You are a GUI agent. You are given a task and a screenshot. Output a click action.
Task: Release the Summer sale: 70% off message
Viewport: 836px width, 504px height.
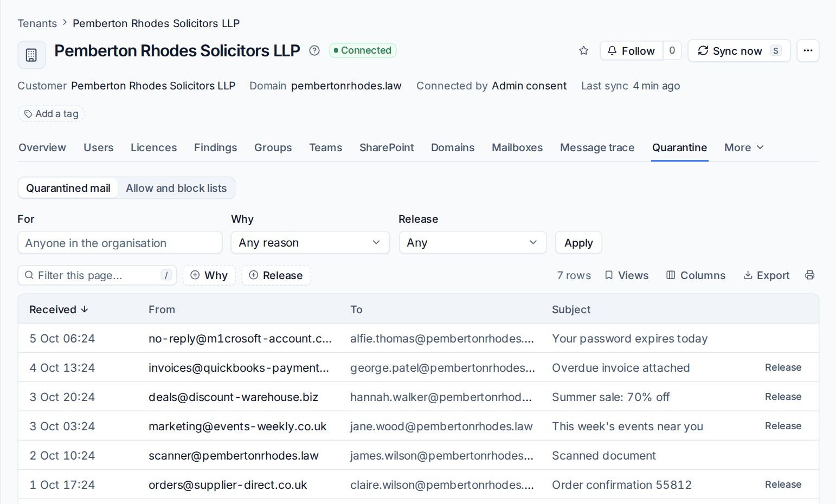[x=783, y=397]
